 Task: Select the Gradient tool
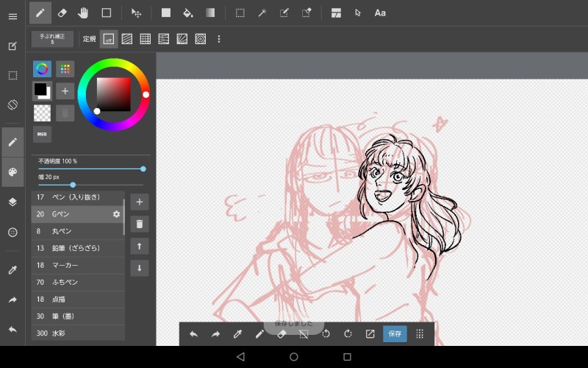click(x=210, y=13)
